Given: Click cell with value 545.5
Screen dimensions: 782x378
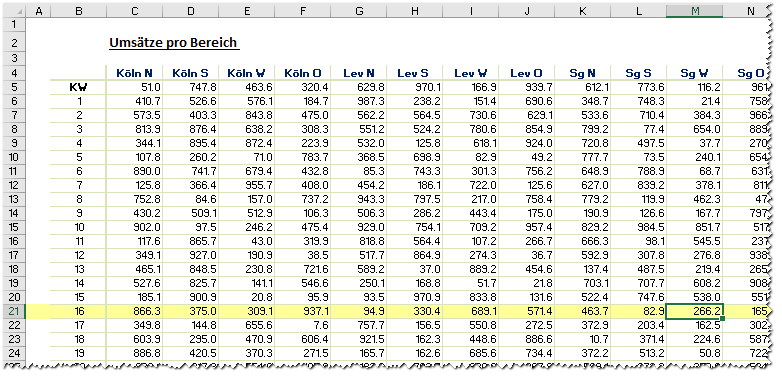Looking at the screenshot, I should (x=694, y=242).
